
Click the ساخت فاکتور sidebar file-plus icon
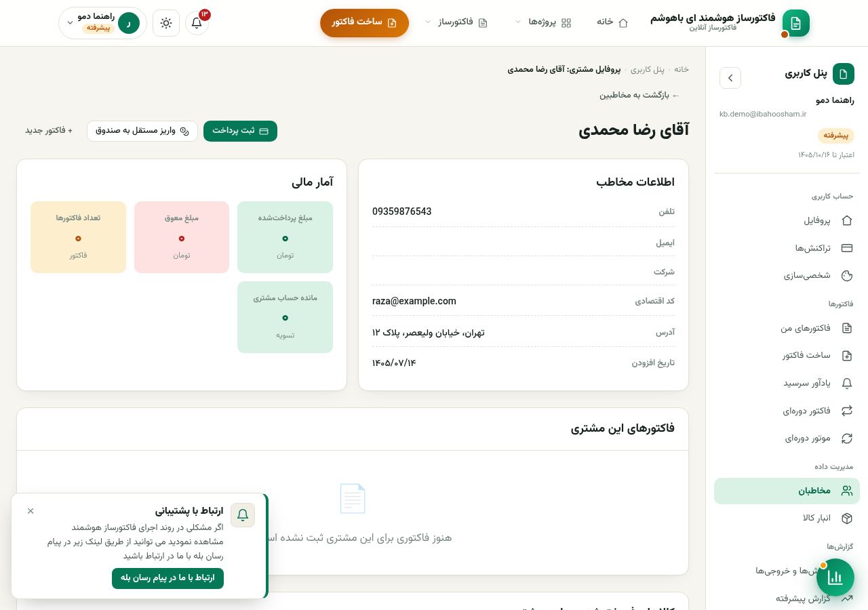point(847,356)
